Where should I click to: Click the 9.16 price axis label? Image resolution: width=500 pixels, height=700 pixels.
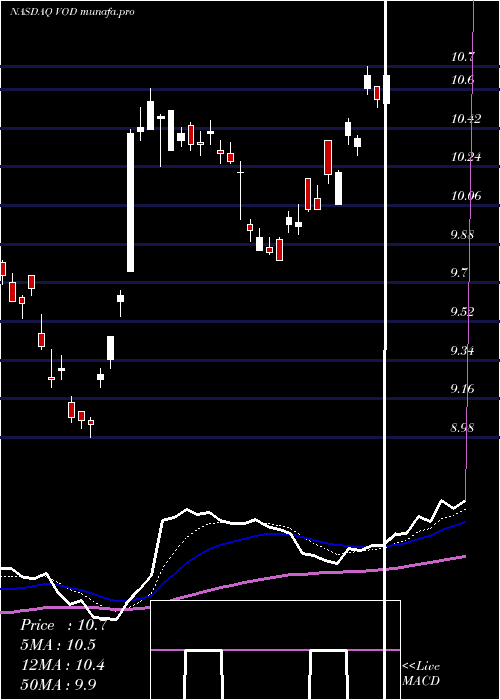pos(462,389)
